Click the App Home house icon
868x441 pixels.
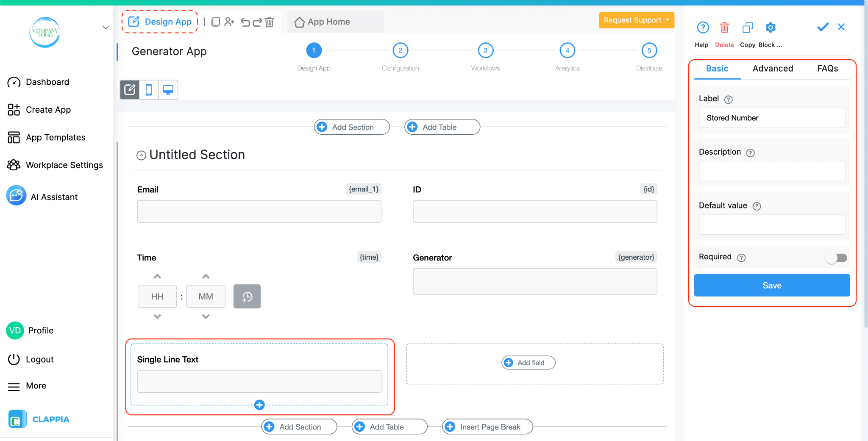click(x=299, y=22)
